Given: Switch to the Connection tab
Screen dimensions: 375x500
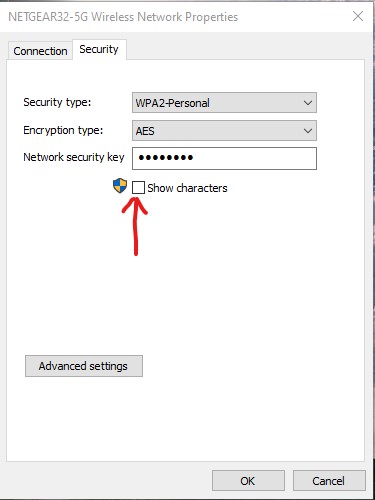Looking at the screenshot, I should pos(40,51).
